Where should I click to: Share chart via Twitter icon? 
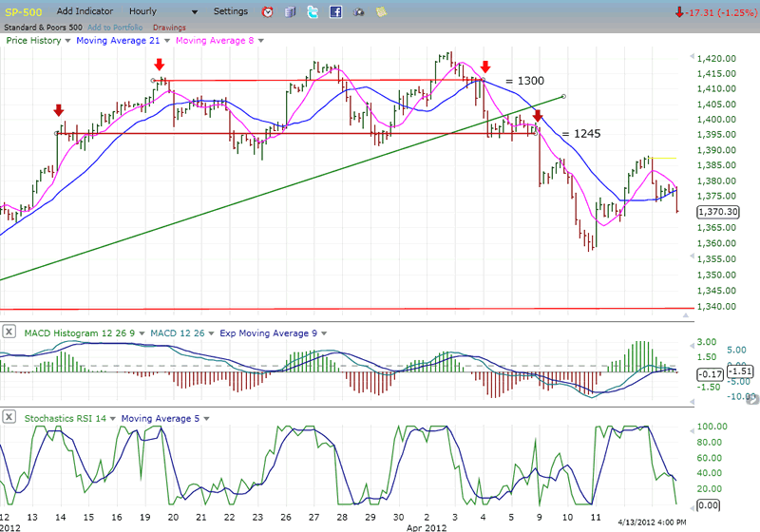(313, 12)
